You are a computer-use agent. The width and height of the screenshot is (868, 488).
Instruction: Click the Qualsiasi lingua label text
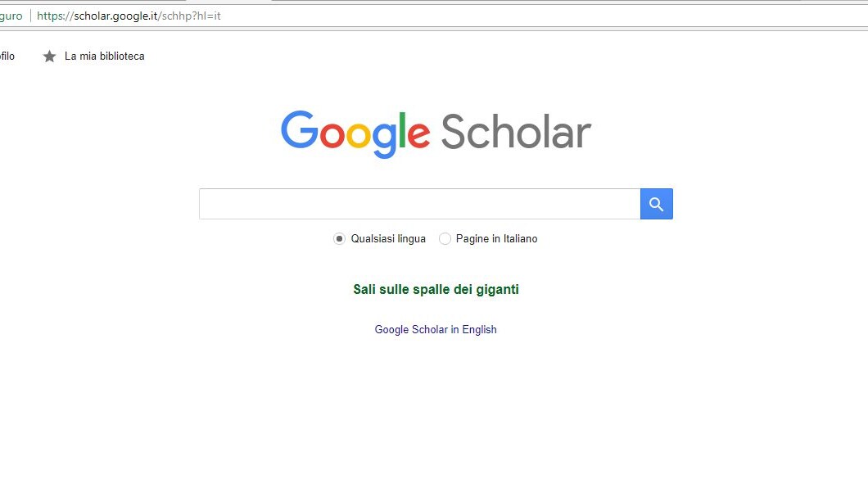click(388, 239)
